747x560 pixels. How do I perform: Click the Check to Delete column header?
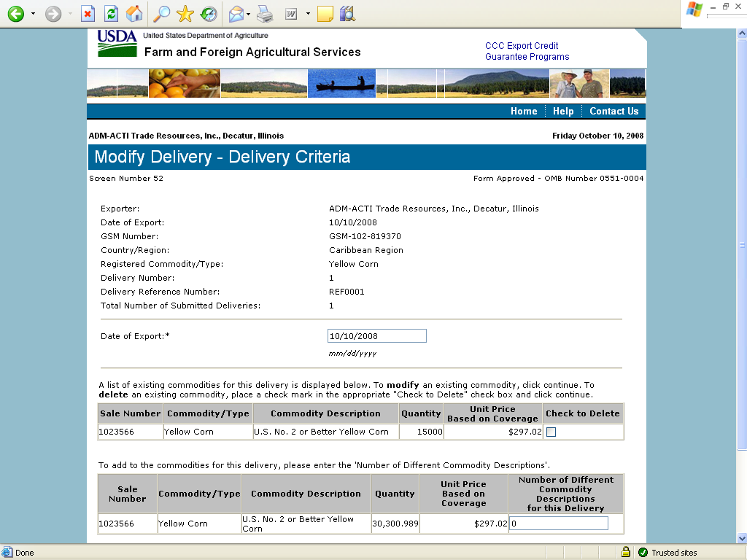pos(583,413)
